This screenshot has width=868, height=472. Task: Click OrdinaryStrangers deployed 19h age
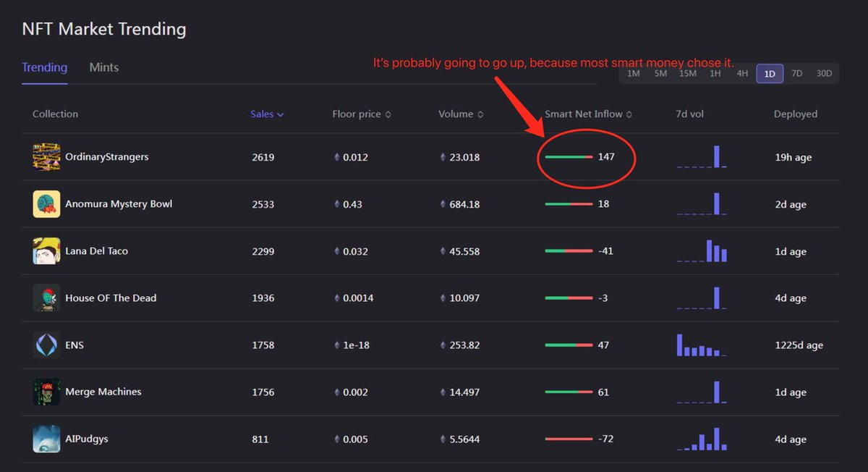click(x=793, y=158)
